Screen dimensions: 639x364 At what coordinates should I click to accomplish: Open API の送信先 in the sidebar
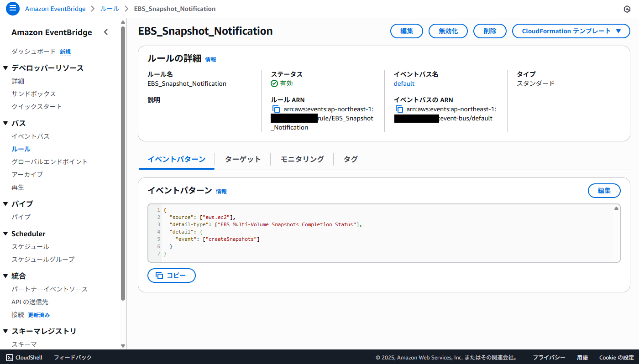30,302
